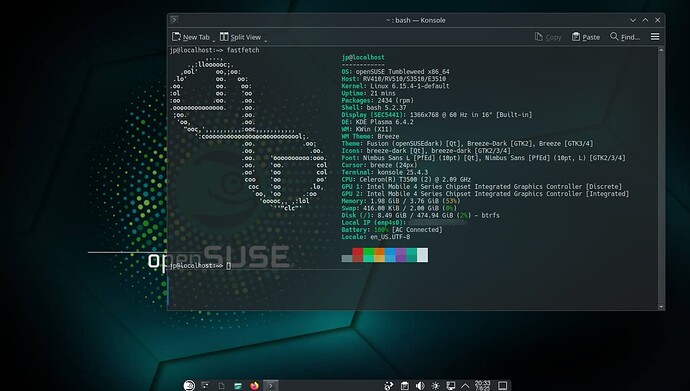
Task: Click the 'Uptime: 21 mins' line
Action: [368, 93]
